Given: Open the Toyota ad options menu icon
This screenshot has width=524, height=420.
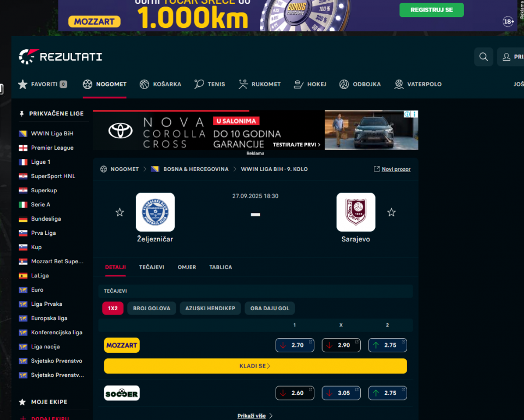Looking at the screenshot, I should [x=415, y=114].
